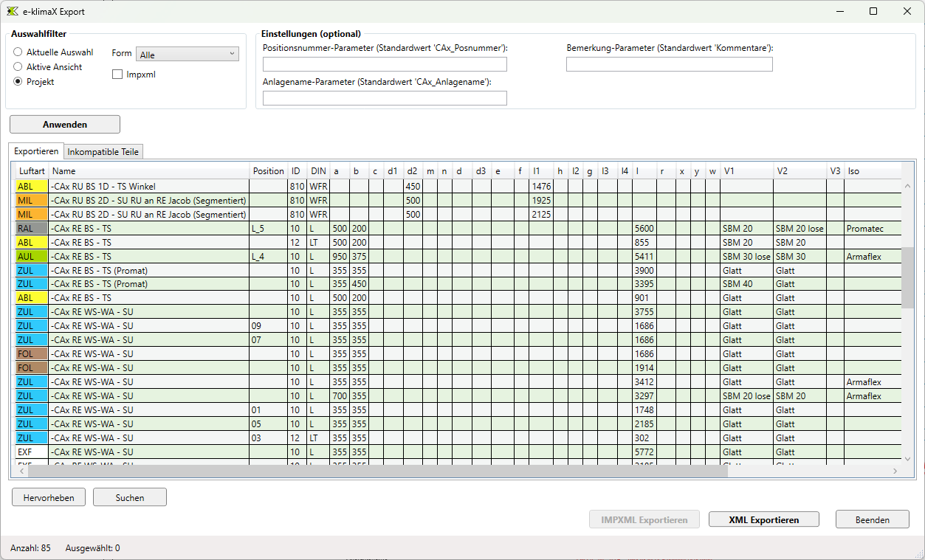The image size is (925, 560).
Task: Enable the Impxml checkbox
Action: (x=117, y=75)
